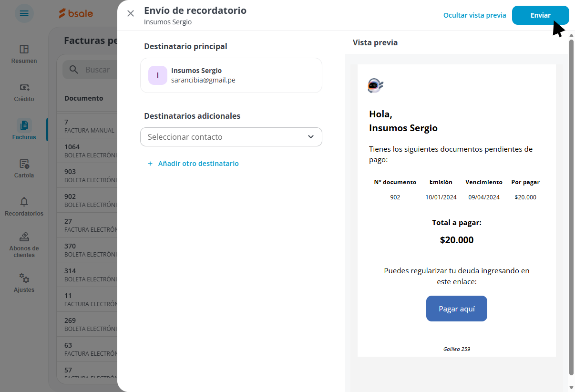Open the Abonos de clientes icon
This screenshot has width=575, height=392.
tap(24, 237)
